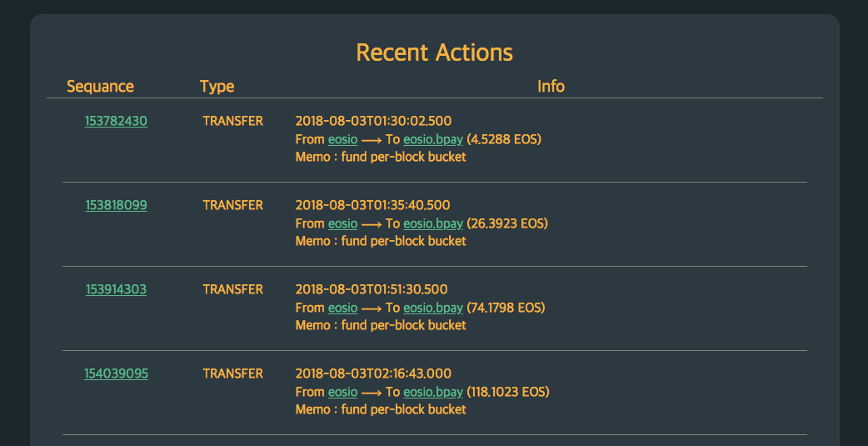
Task: Click TRANSFER label beside sequence 153818099
Action: (x=232, y=205)
